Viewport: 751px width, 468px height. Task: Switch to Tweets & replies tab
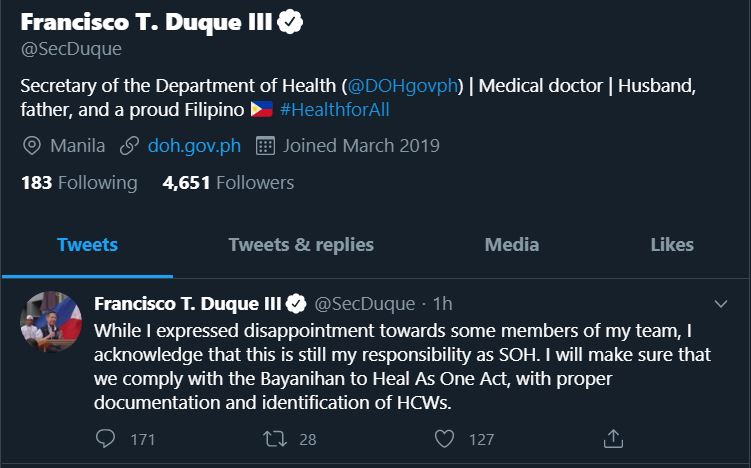(301, 244)
